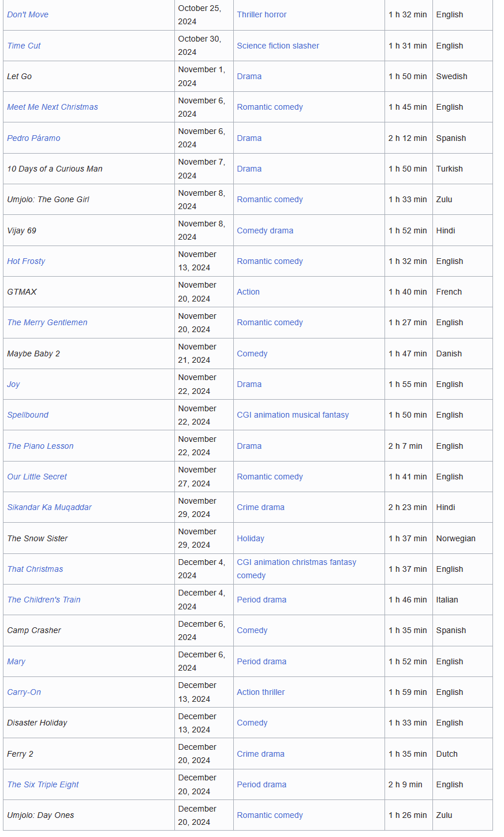Viewport: 504px width, 837px height.
Task: Click the Umjolo: Day Ones title cell
Action: click(40, 815)
